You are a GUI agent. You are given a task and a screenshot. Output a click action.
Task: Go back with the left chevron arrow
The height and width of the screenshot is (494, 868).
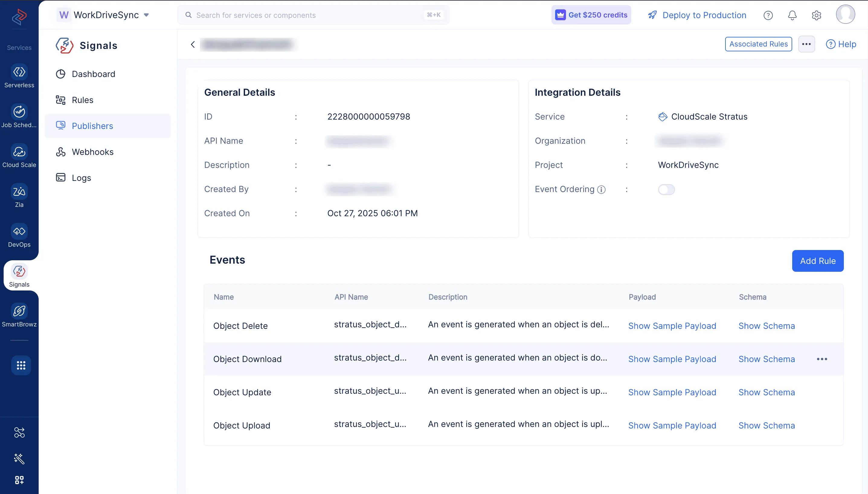(x=193, y=44)
